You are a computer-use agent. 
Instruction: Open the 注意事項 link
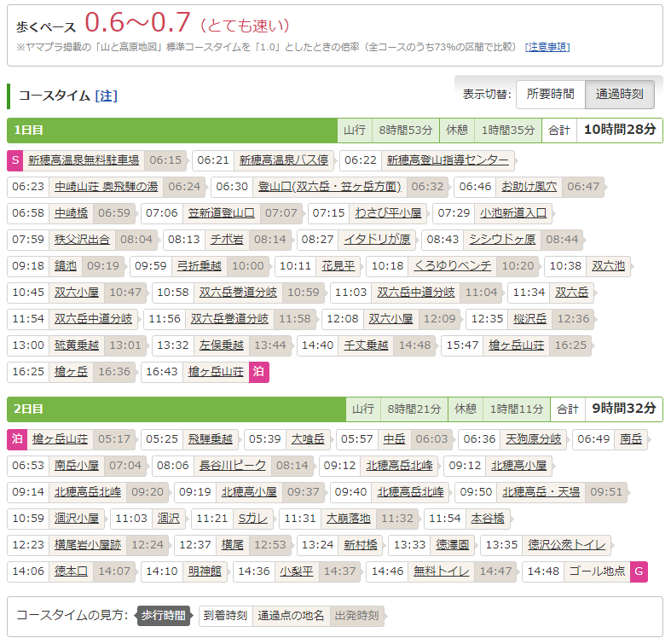point(547,47)
